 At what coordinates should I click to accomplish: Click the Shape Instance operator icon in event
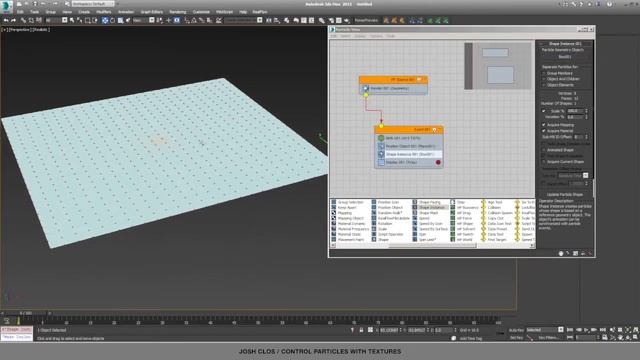381,154
